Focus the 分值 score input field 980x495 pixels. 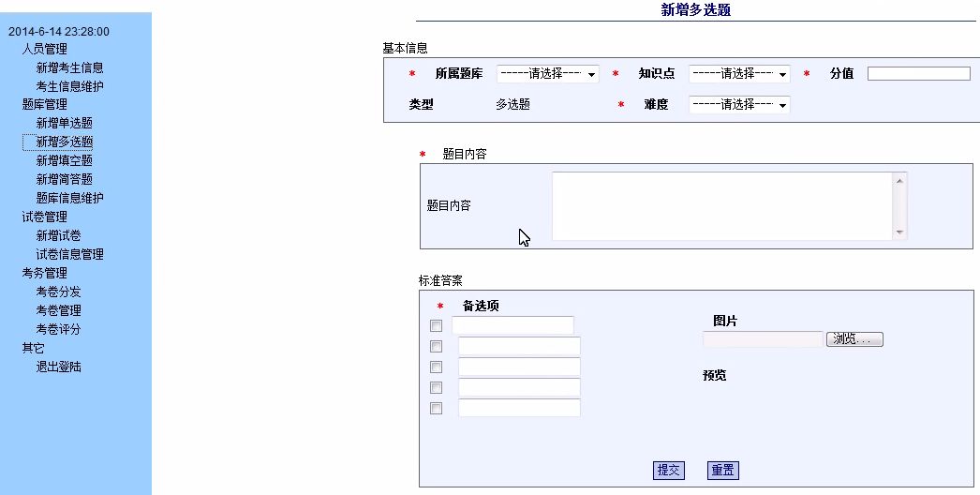[918, 74]
